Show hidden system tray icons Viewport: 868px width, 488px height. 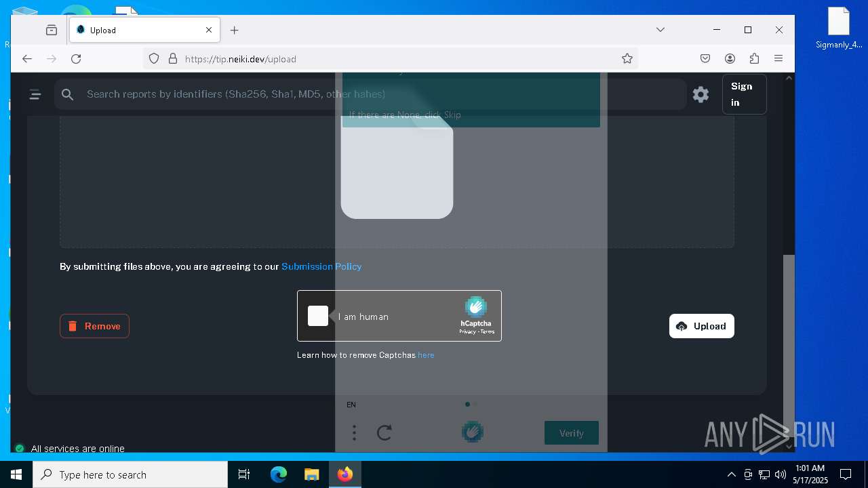pos(731,474)
